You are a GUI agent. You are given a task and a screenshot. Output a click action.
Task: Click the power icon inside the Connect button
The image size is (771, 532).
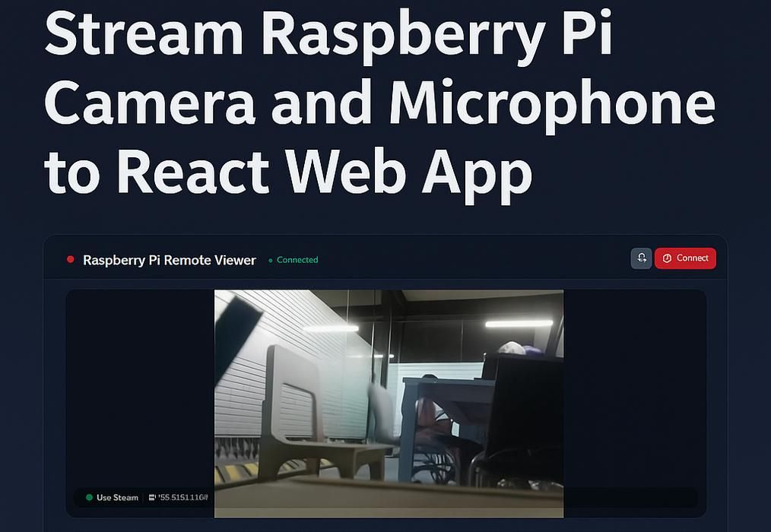[668, 258]
